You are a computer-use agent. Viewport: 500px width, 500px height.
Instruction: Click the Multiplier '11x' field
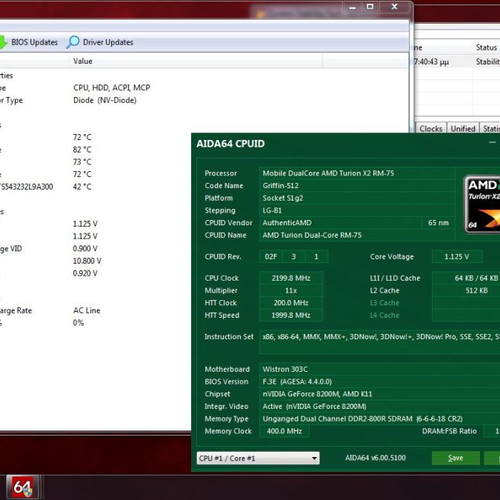coord(291,290)
